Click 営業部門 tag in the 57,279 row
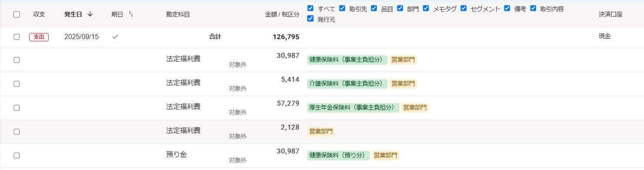644x170 pixels. click(415, 108)
